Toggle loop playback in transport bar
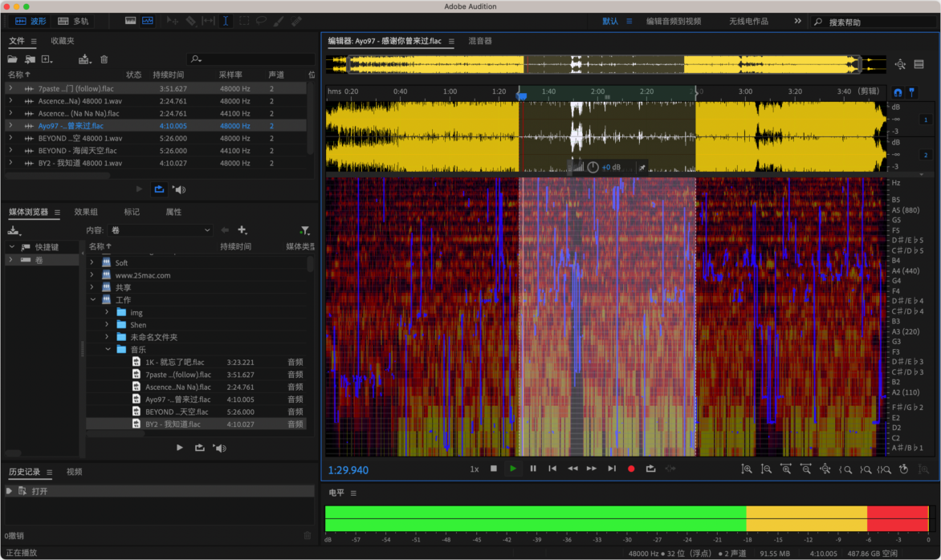The height and width of the screenshot is (560, 941). (x=650, y=469)
